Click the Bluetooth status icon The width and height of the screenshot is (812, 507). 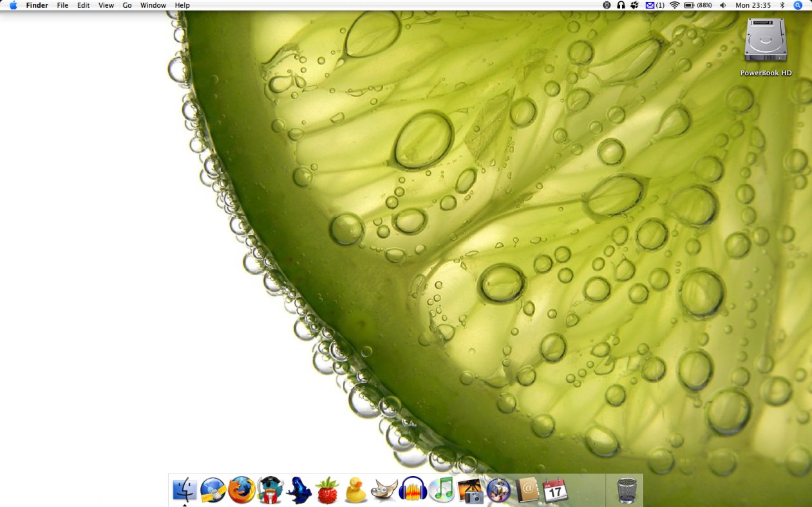[x=782, y=5]
